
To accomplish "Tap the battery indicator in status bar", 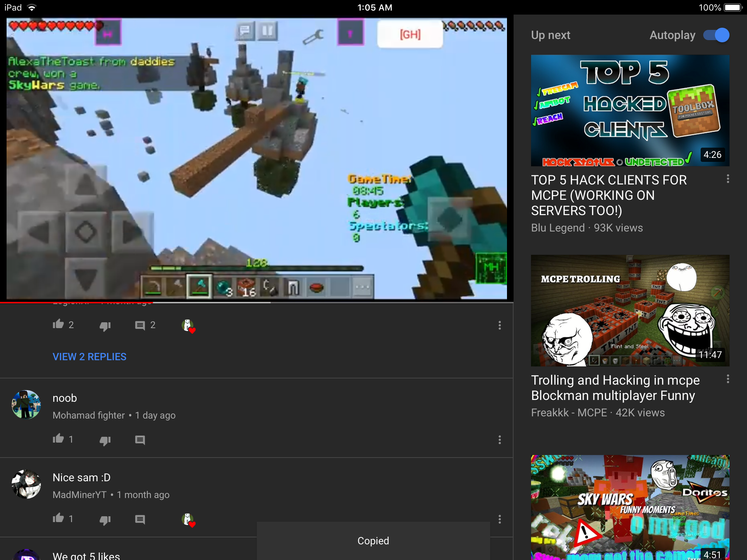I will click(733, 7).
